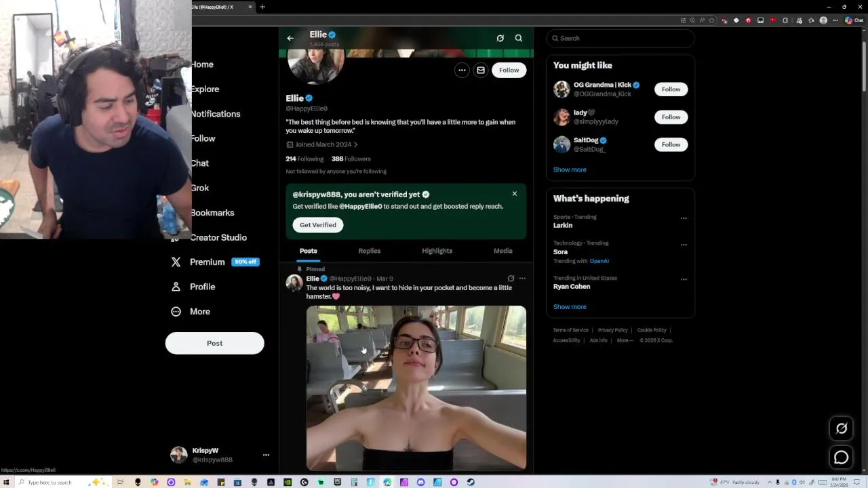Open the more options for Larkin trend
The image size is (868, 488).
coord(684,218)
